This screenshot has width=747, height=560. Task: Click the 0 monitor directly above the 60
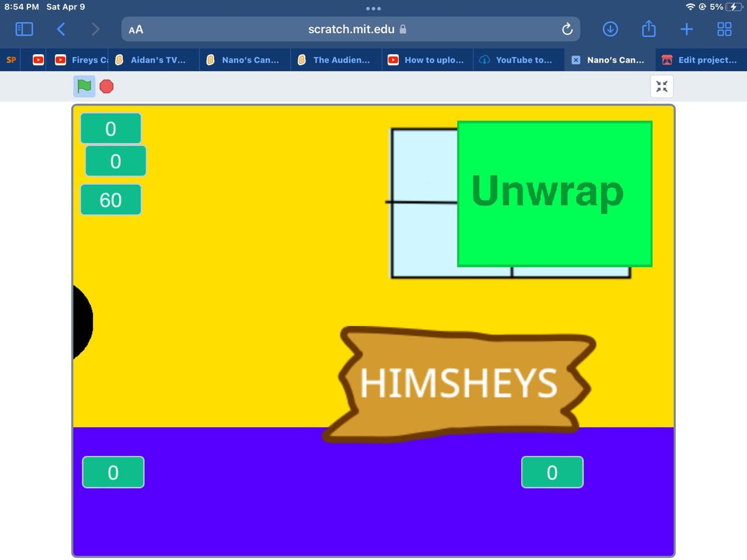116,161
